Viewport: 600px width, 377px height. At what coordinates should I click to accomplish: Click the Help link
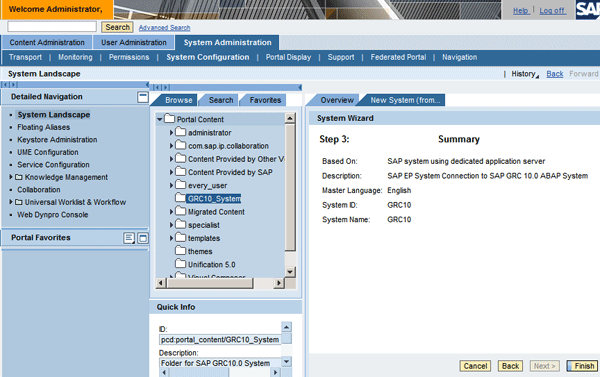point(521,11)
